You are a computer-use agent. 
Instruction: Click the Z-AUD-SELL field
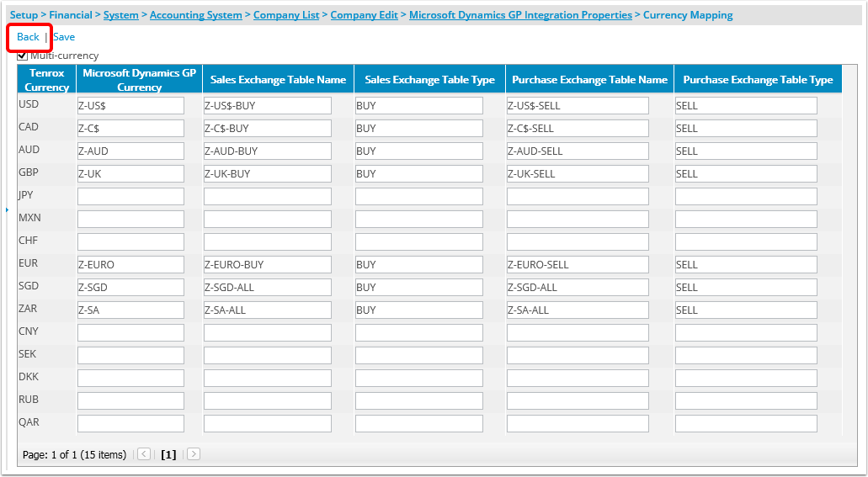(578, 151)
